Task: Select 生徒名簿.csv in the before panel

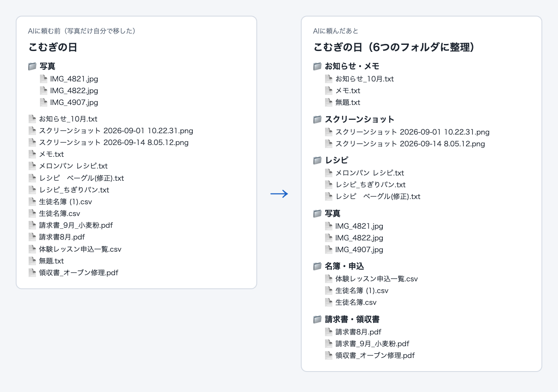Action: (x=59, y=213)
